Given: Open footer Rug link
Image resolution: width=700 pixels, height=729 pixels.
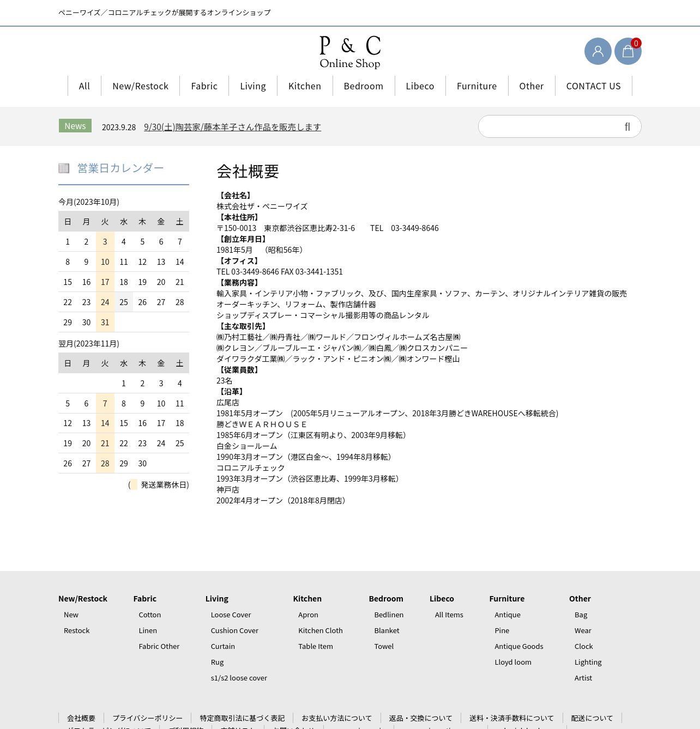Looking at the screenshot, I should coord(217,662).
